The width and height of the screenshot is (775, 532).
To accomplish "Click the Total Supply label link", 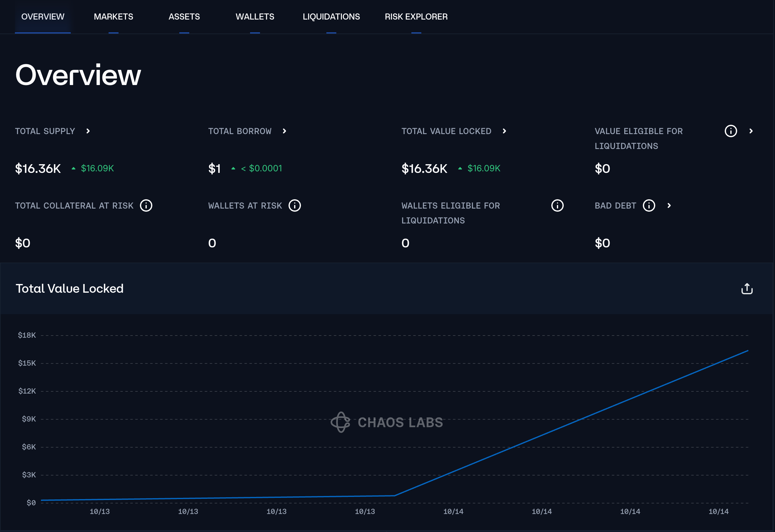I will 45,131.
